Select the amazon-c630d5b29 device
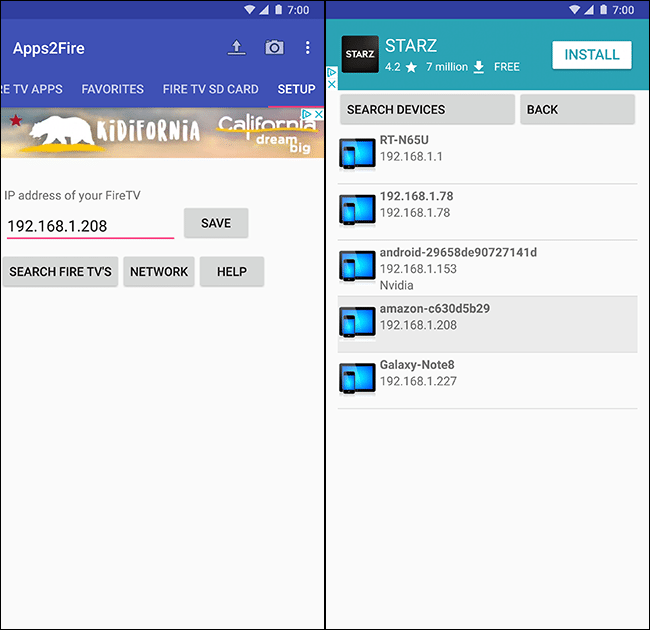Image resolution: width=650 pixels, height=630 pixels. click(x=488, y=324)
